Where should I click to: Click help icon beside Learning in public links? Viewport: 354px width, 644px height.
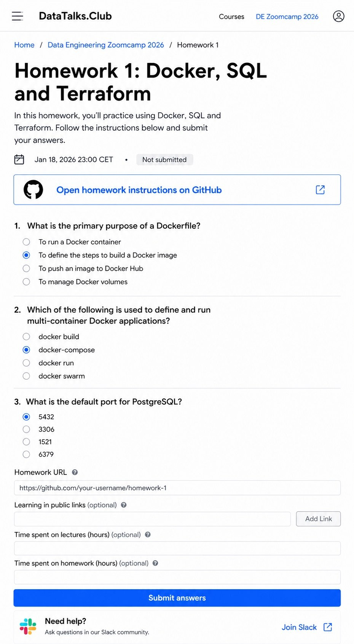[124, 505]
